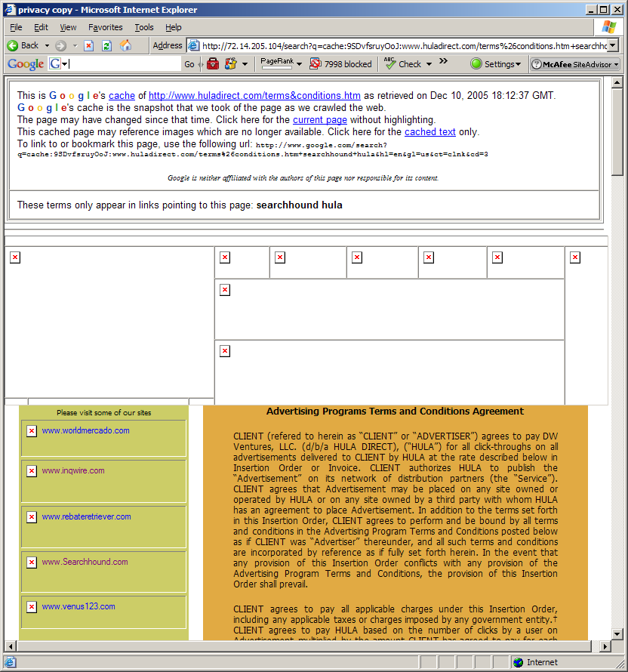
Task: Click the broken image beside www.venus123.com
Action: pos(32,607)
